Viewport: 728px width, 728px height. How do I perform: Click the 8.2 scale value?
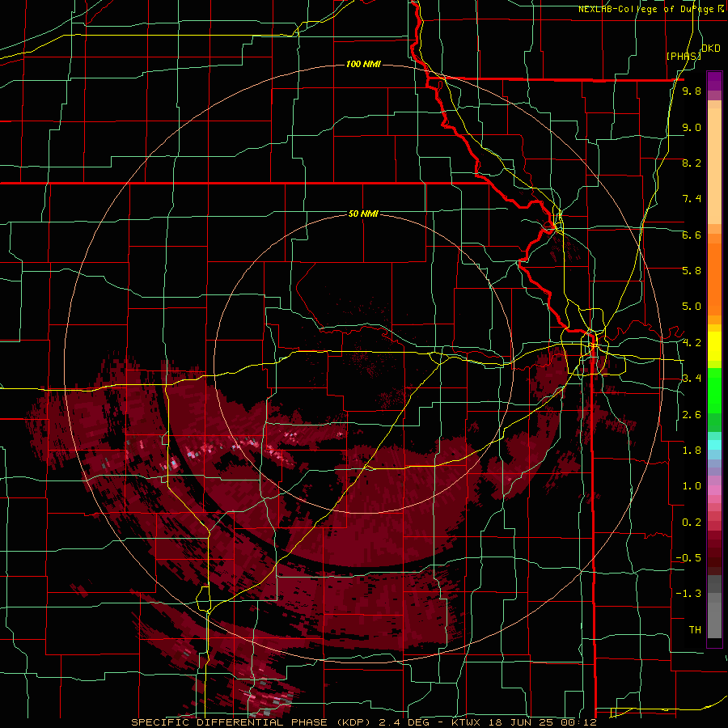(692, 163)
